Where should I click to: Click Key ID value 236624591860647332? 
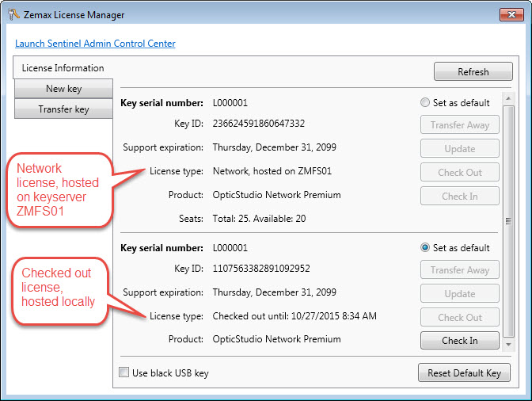[x=259, y=124]
